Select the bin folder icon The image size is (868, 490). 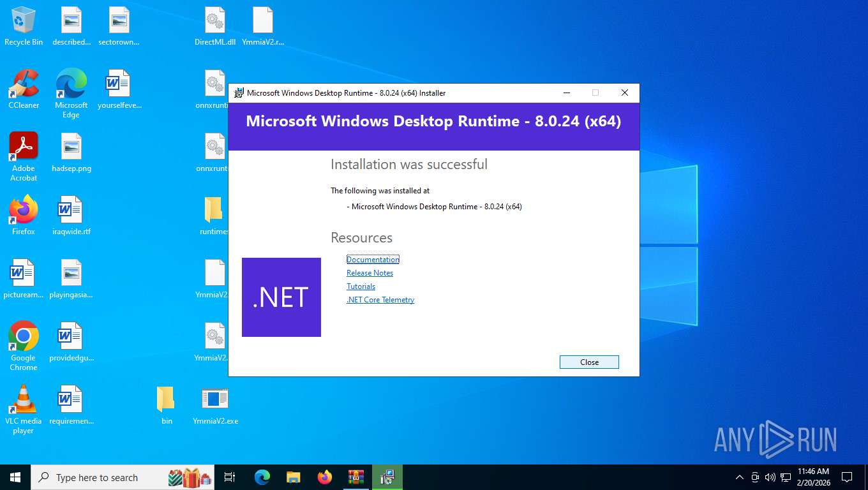(167, 405)
